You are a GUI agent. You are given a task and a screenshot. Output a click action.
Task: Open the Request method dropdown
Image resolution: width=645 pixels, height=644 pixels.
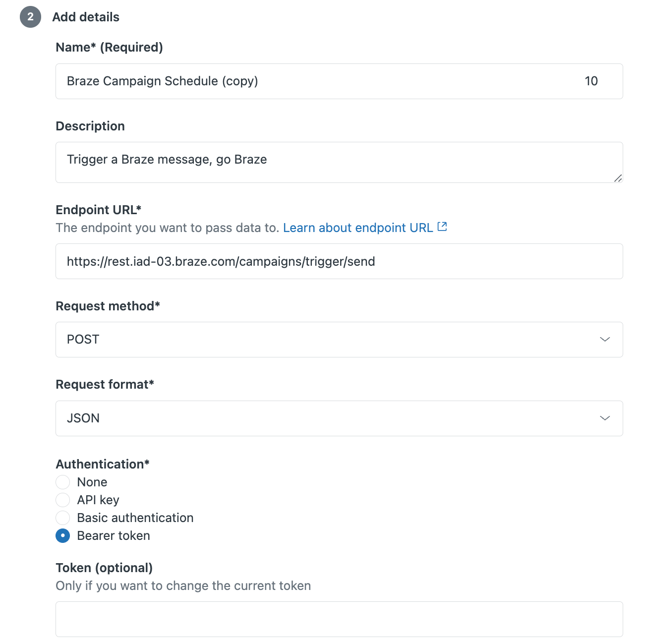click(x=339, y=340)
